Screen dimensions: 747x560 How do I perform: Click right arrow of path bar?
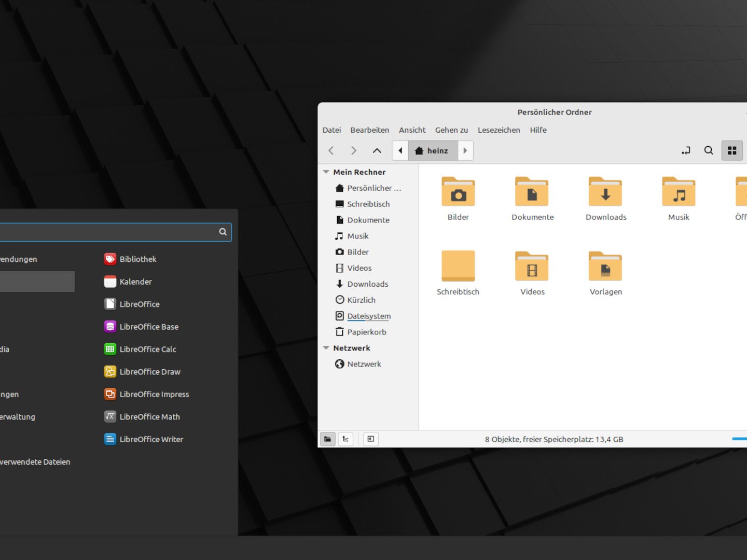465,151
